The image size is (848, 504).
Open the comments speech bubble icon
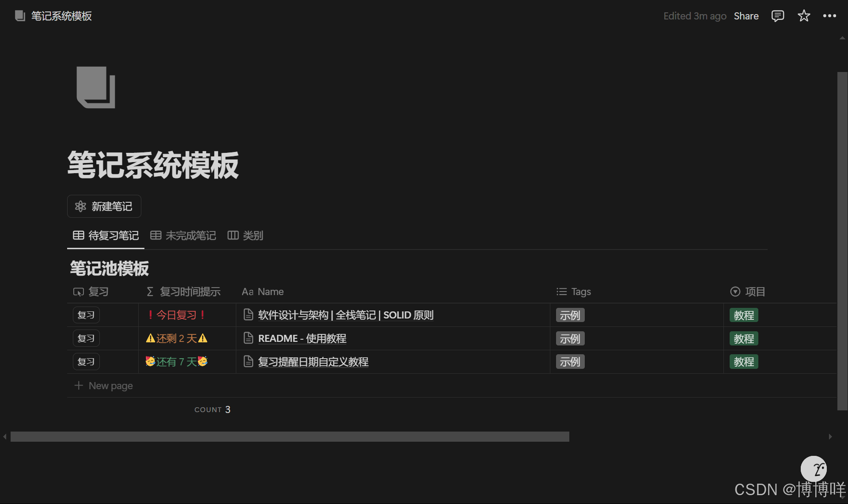coord(777,16)
